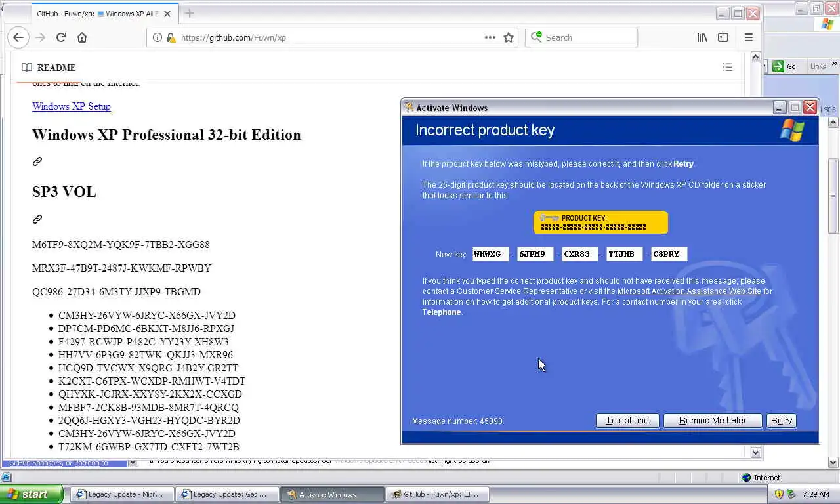Open the Windows XP Setup link

[x=72, y=106]
